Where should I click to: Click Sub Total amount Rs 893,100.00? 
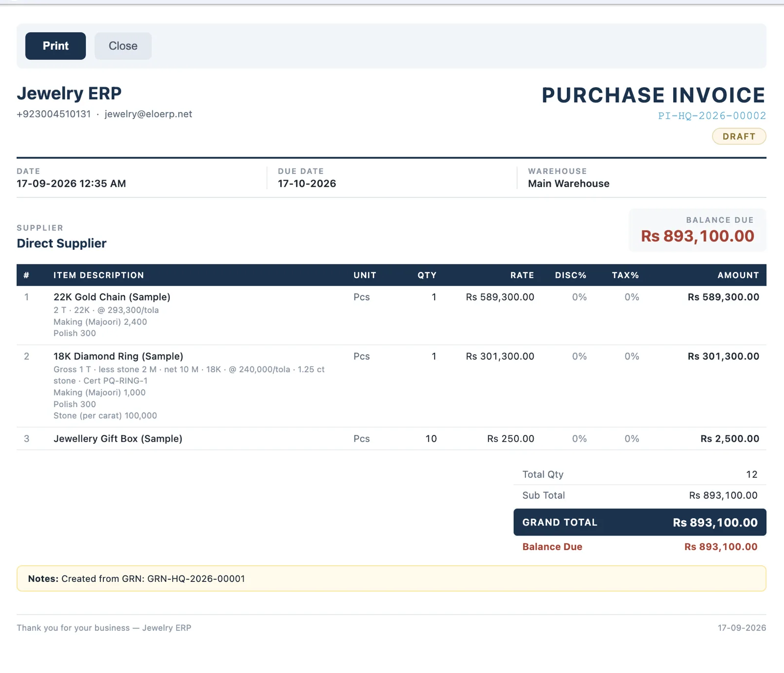pyautogui.click(x=723, y=495)
